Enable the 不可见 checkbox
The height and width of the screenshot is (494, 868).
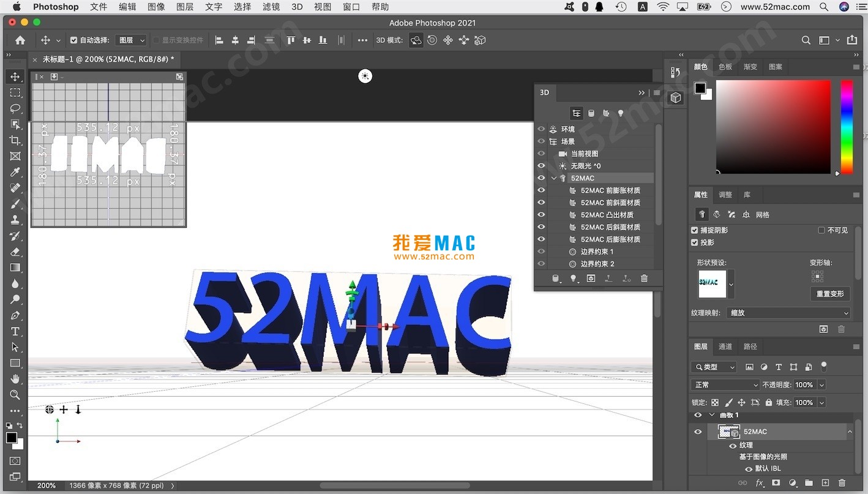pyautogui.click(x=821, y=230)
